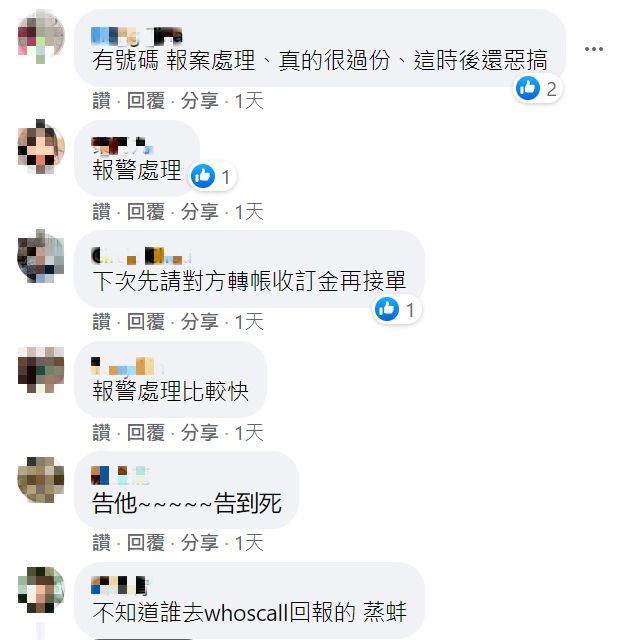Like the 有號碼 報案處理 comment
The width and height of the screenshot is (636, 640).
point(101,100)
